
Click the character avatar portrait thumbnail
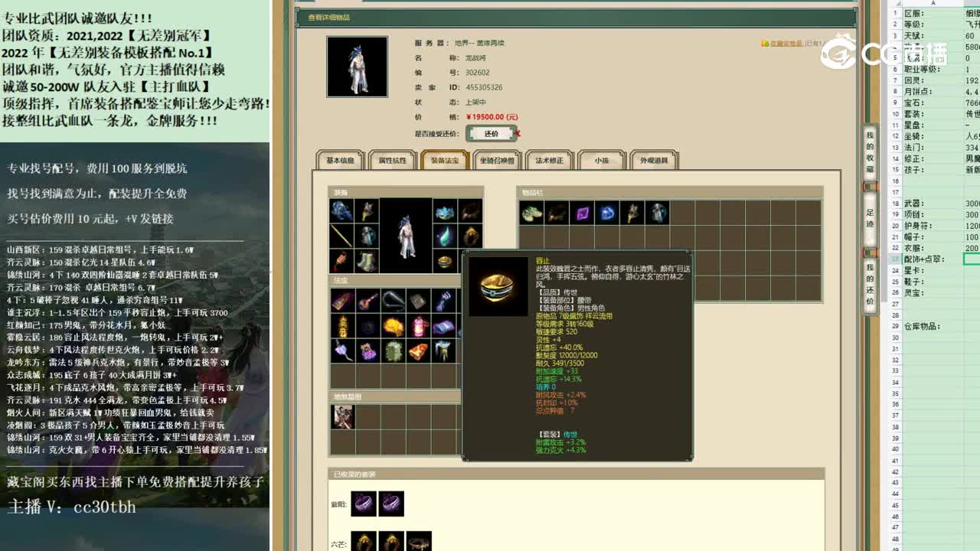358,67
